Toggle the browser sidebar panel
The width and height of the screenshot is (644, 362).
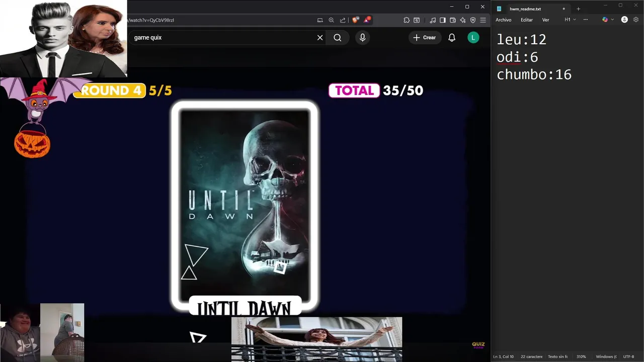click(x=443, y=20)
